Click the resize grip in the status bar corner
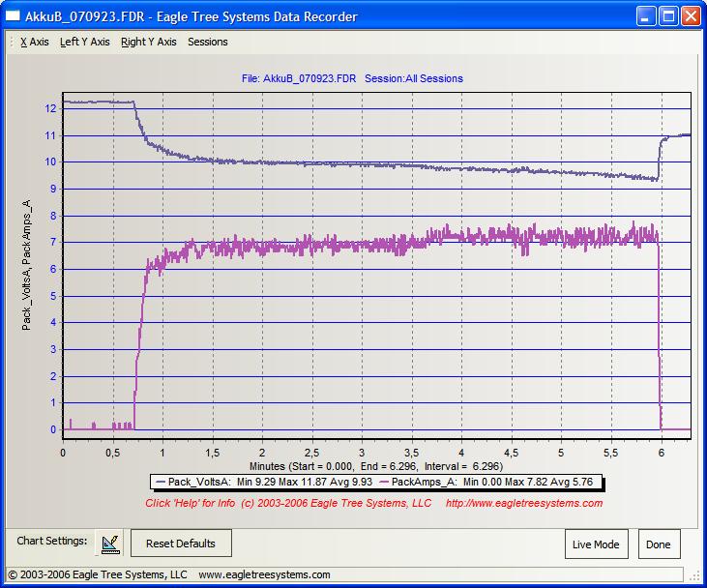Image resolution: width=707 pixels, height=588 pixels. click(694, 576)
